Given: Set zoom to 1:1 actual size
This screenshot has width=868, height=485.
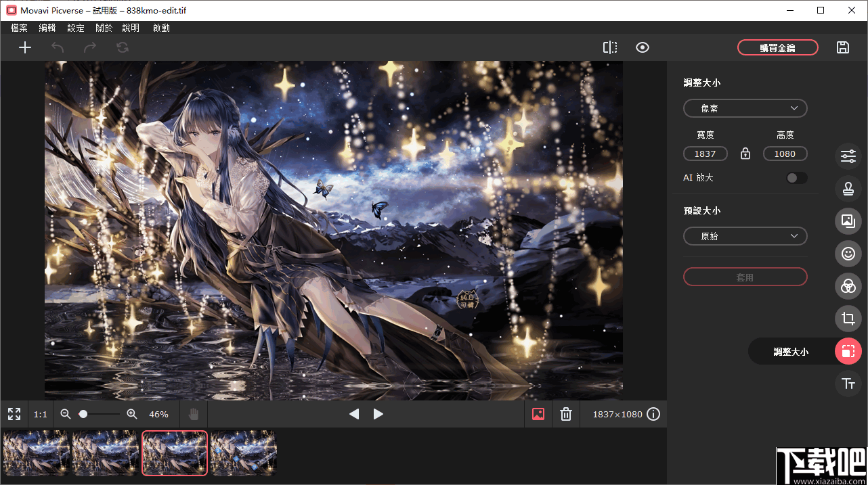Looking at the screenshot, I should (x=41, y=414).
